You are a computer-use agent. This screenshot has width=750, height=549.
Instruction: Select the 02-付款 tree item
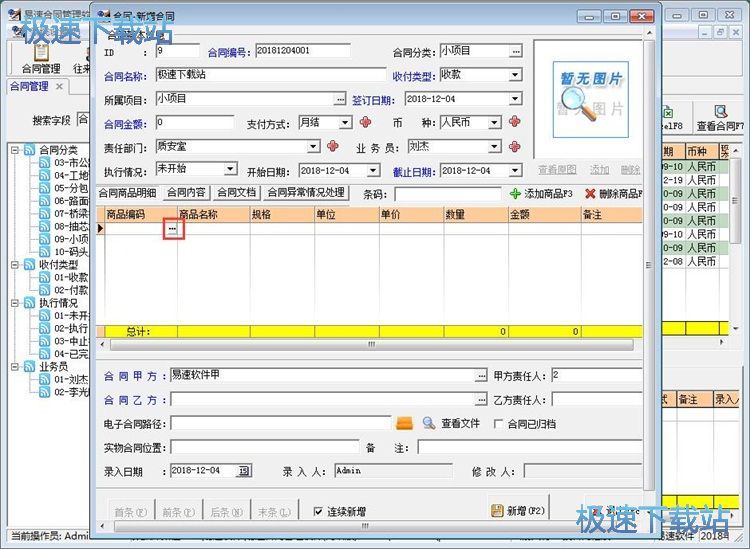[71, 290]
